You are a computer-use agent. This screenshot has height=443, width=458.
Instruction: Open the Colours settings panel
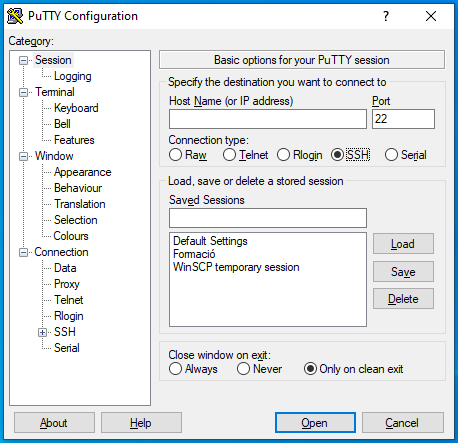coord(71,236)
